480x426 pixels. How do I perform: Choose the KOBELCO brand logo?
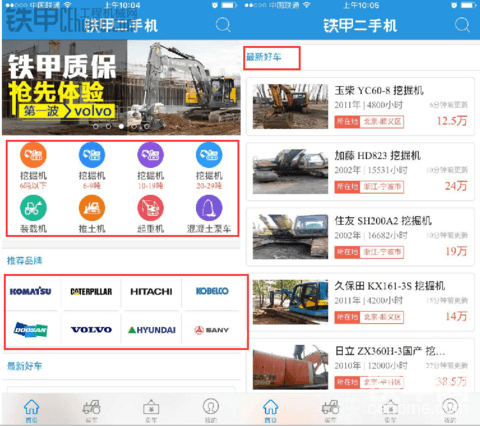tap(212, 291)
